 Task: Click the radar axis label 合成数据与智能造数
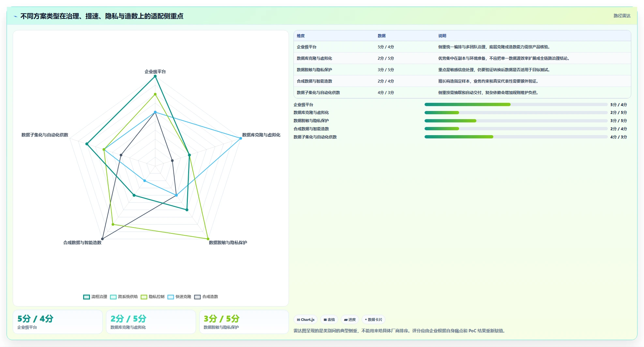click(82, 243)
